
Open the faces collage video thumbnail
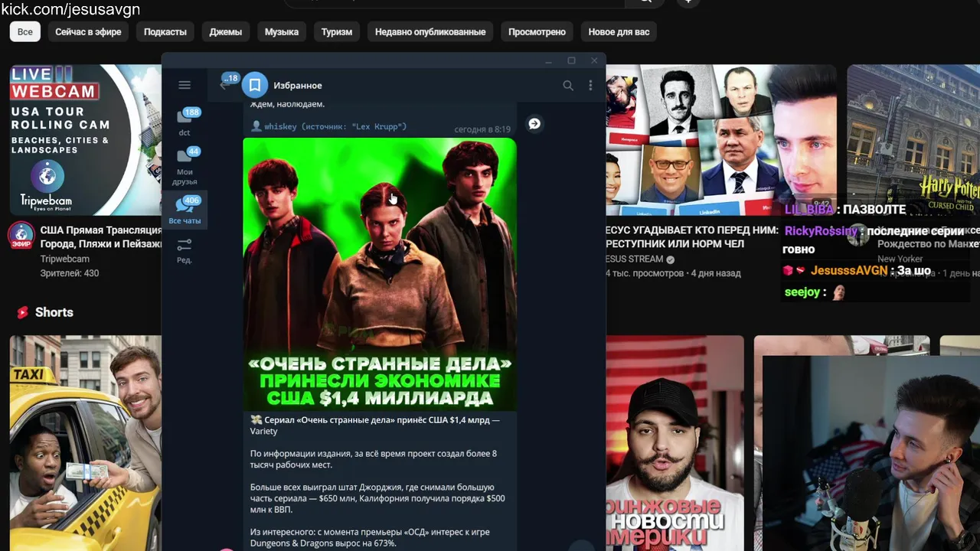click(720, 139)
